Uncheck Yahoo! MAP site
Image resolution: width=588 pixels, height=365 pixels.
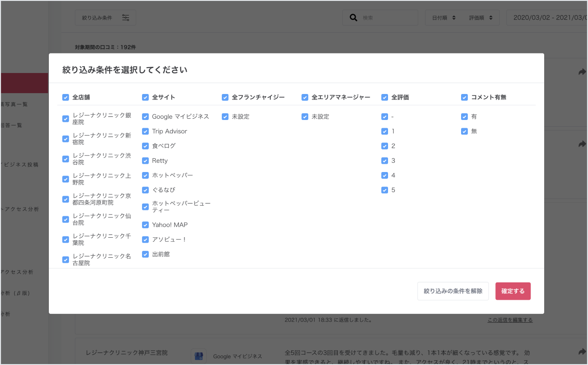[x=145, y=225]
